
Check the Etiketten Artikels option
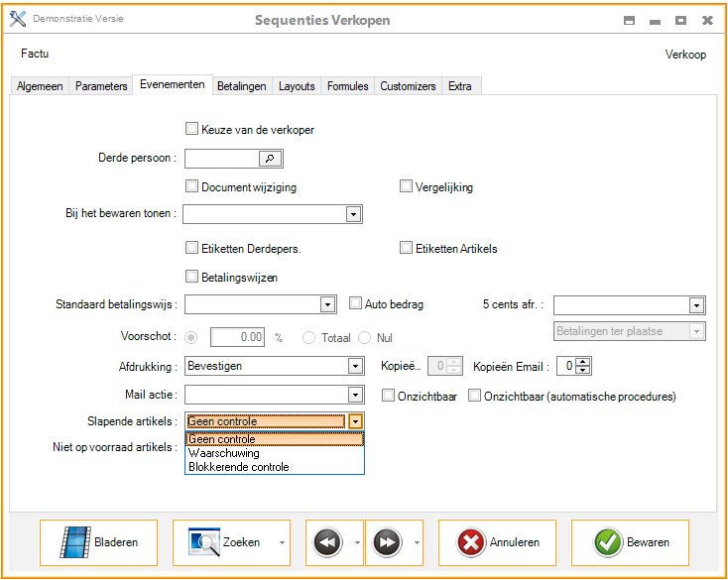[407, 248]
